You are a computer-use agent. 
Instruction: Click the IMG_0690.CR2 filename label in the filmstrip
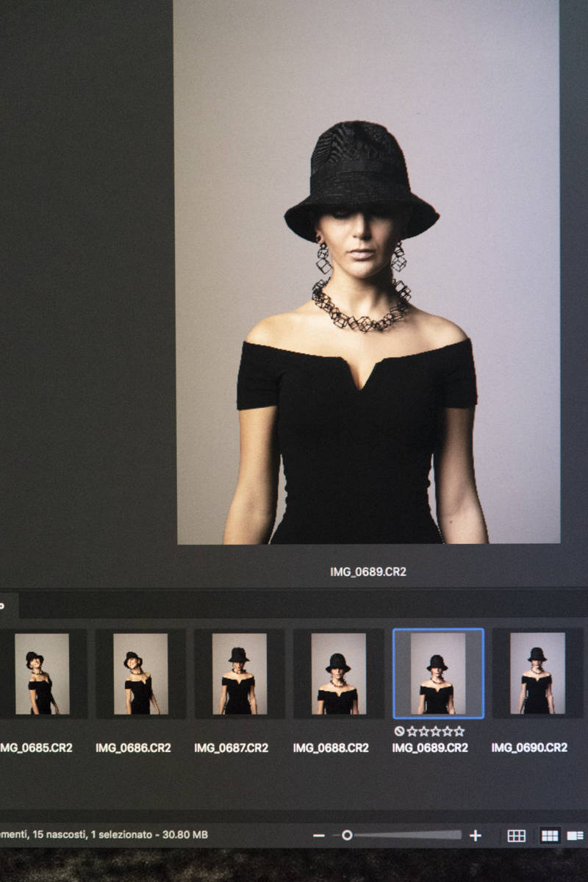click(x=529, y=747)
